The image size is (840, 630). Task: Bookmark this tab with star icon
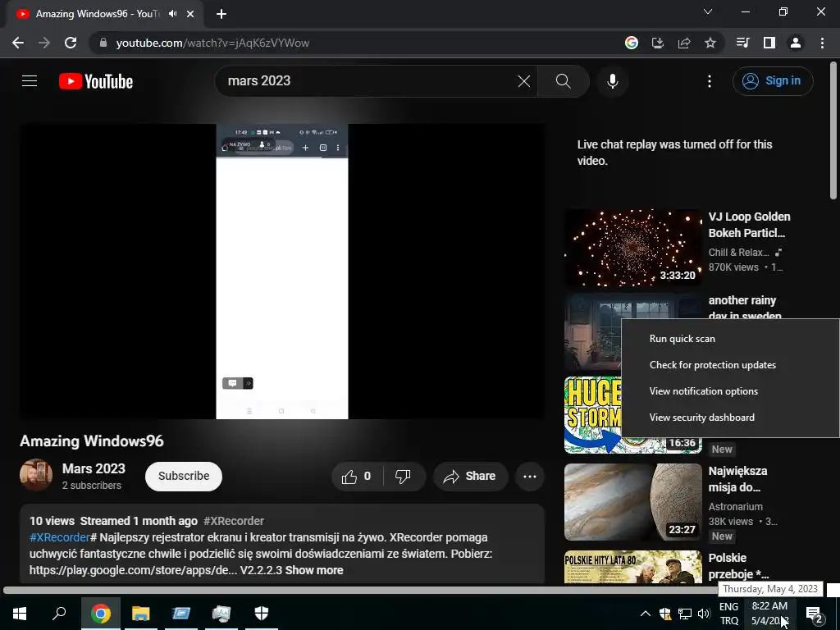pos(710,43)
